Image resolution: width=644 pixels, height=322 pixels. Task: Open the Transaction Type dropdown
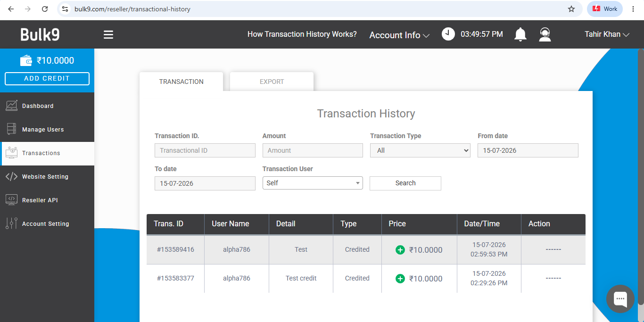click(420, 150)
